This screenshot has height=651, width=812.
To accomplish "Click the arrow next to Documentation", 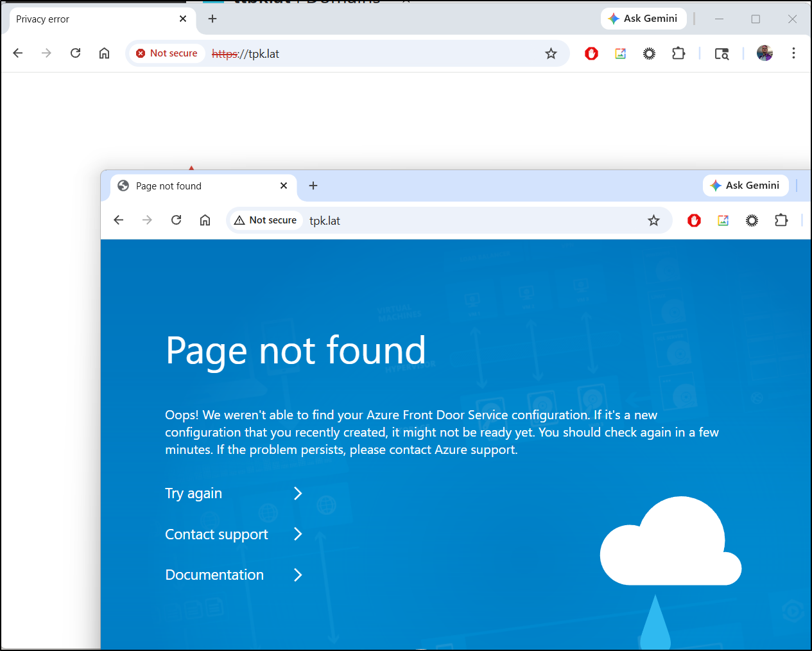I will tap(298, 575).
